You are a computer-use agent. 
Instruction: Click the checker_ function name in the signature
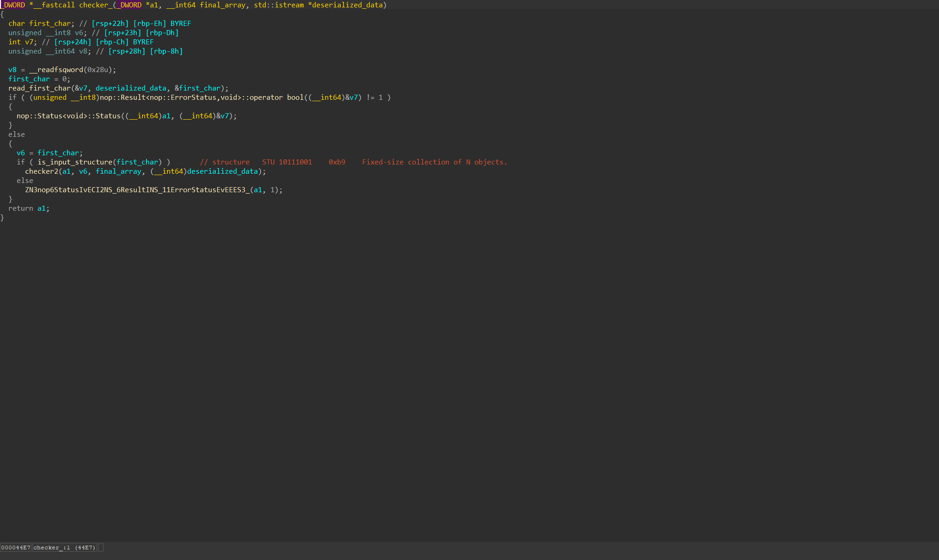96,5
